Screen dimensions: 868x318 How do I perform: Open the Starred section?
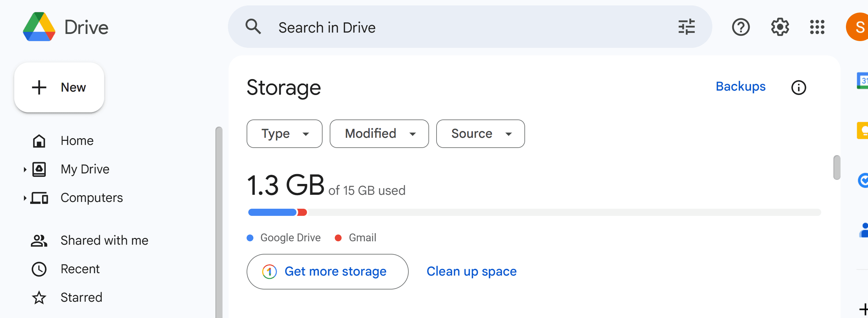click(81, 297)
